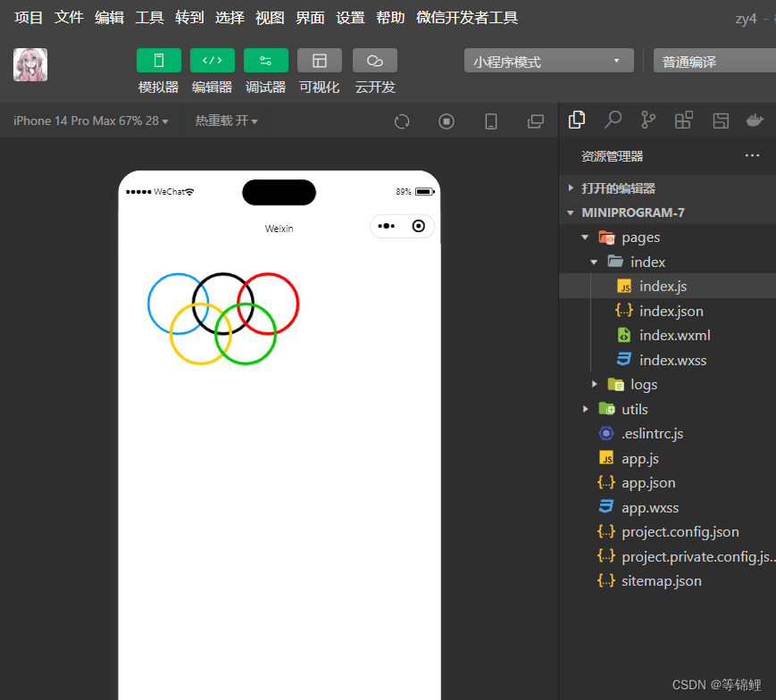Toggle the editor (编辑器) panel button
The image size is (776, 700).
(213, 61)
